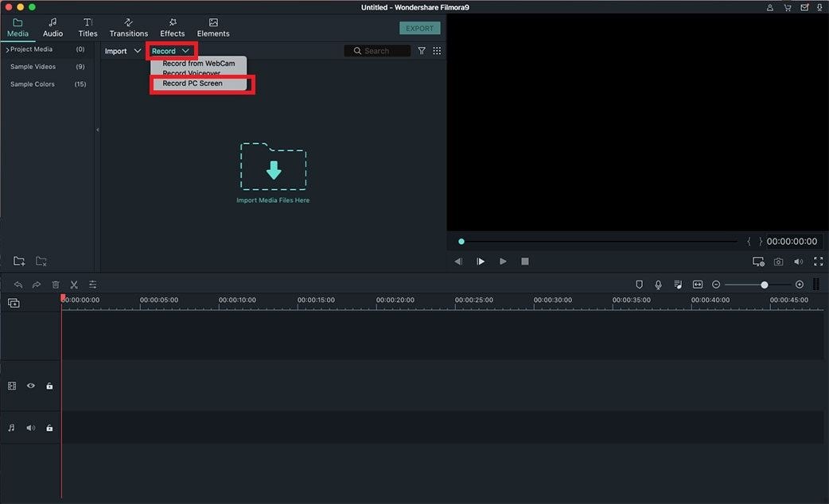829x504 pixels.
Task: Open the shopping cart icon
Action: point(788,7)
